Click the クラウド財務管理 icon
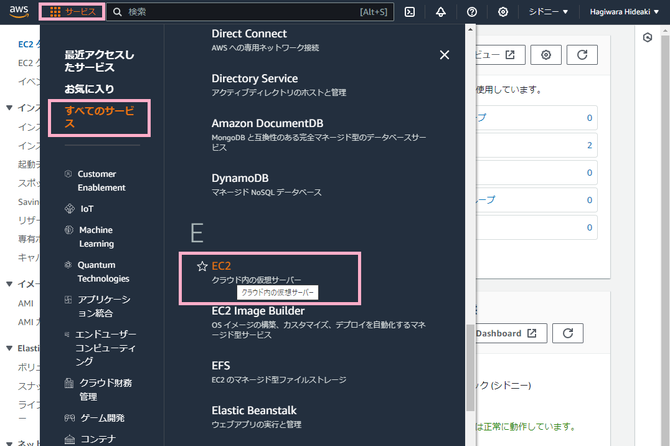The height and width of the screenshot is (446, 670). [x=69, y=383]
